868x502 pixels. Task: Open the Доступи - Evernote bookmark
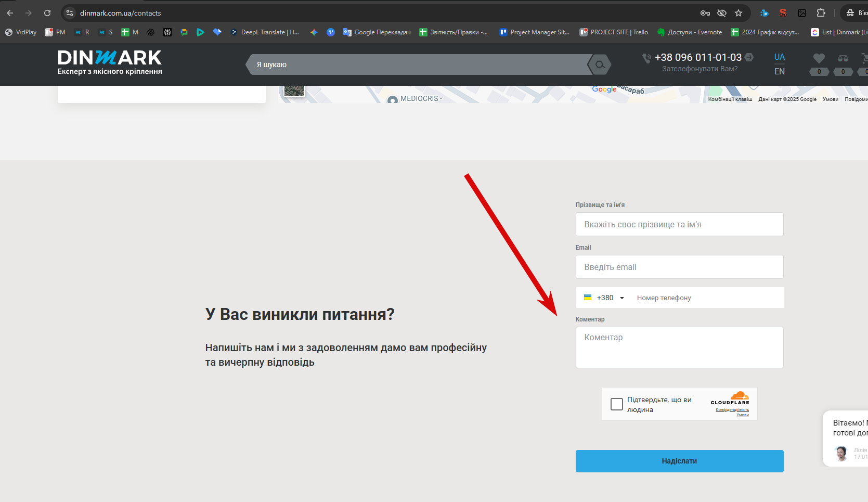(690, 32)
